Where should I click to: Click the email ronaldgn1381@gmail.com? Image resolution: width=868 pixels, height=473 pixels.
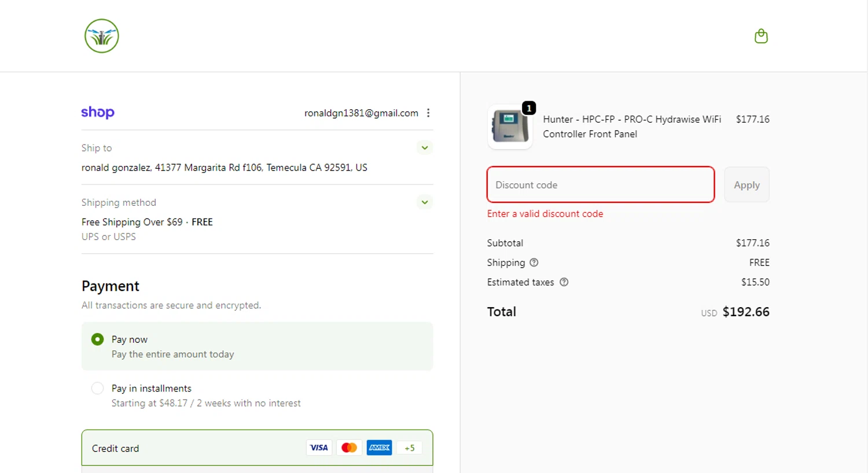click(x=361, y=113)
